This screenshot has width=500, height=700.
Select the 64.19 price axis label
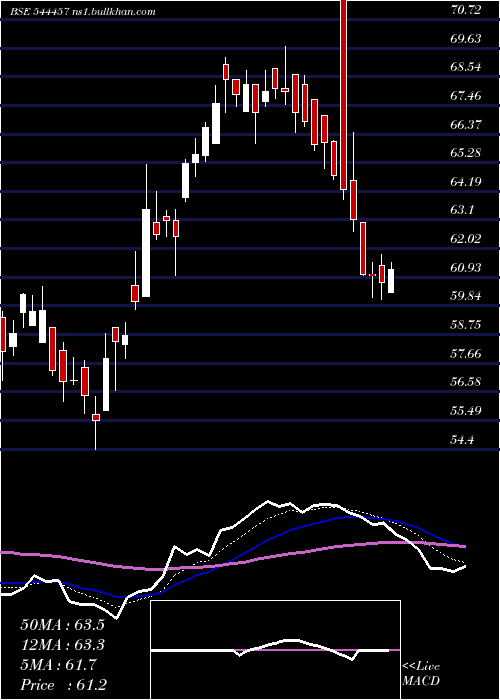(465, 181)
